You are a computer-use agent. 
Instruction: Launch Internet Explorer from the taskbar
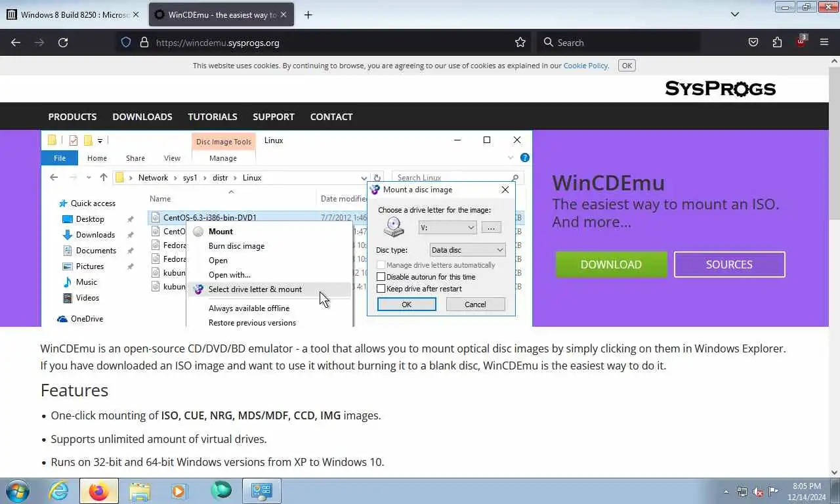(58, 491)
